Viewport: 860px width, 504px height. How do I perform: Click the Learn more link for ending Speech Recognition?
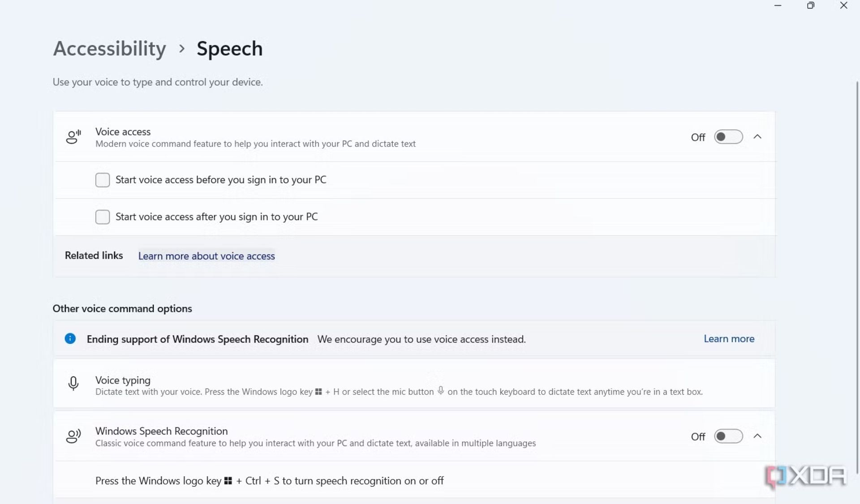729,338
